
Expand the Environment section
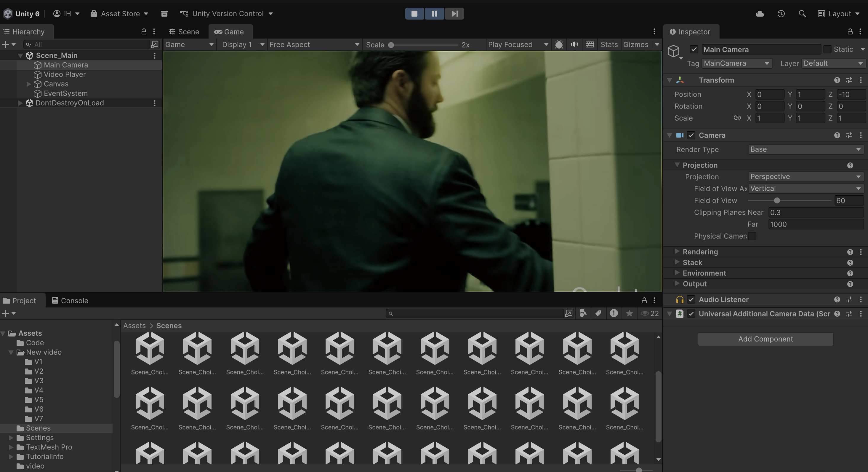click(677, 273)
